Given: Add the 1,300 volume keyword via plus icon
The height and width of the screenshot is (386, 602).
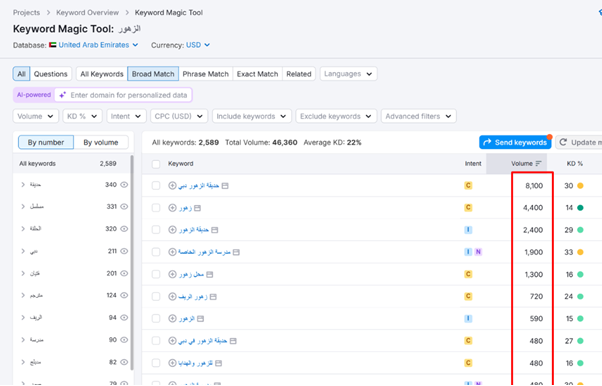Looking at the screenshot, I should click(172, 274).
